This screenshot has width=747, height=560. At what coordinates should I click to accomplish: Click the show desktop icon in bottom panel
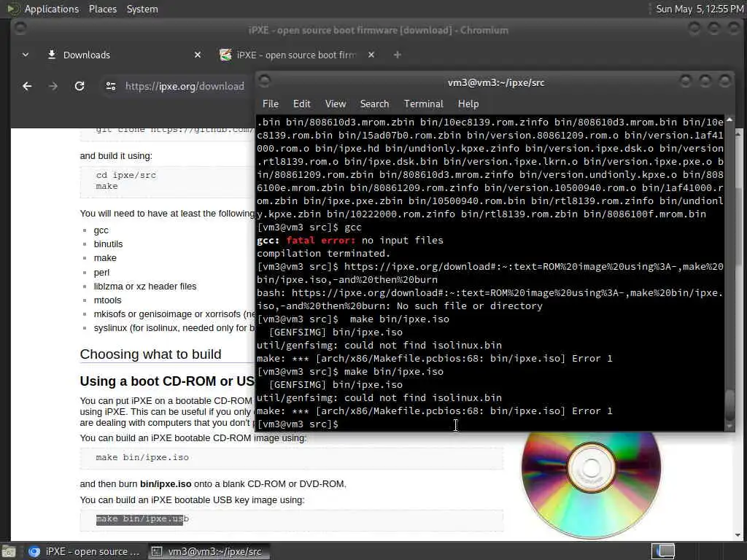pos(9,551)
